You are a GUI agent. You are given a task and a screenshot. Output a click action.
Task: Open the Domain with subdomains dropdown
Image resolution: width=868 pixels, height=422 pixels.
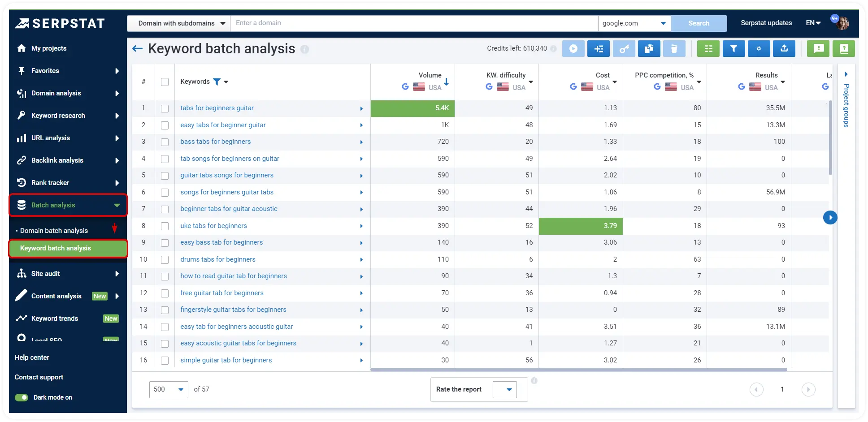178,23
